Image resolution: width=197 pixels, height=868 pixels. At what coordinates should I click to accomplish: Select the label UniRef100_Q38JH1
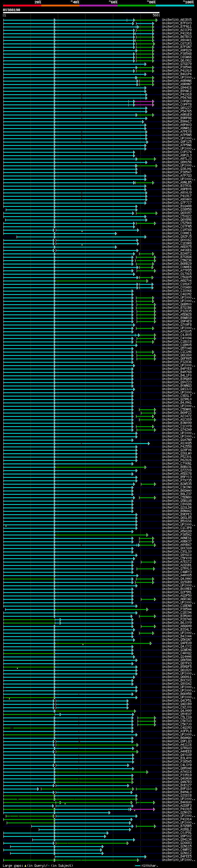coord(177,169)
